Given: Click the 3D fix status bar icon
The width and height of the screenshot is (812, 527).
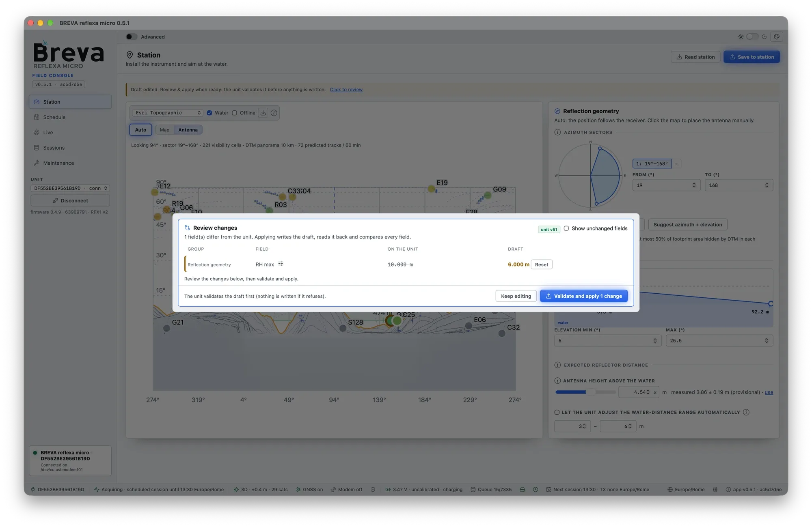Looking at the screenshot, I should [x=236, y=490].
